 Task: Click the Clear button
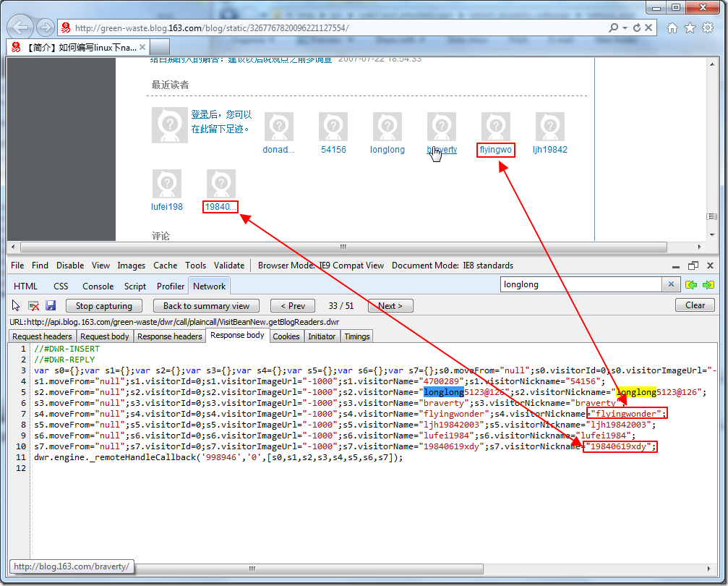[695, 305]
